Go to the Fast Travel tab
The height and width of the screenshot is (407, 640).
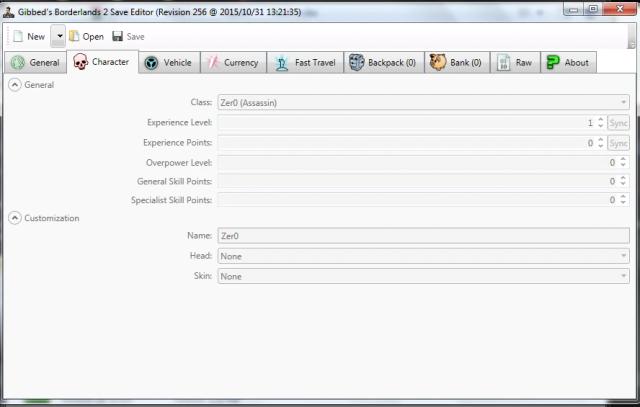click(305, 62)
